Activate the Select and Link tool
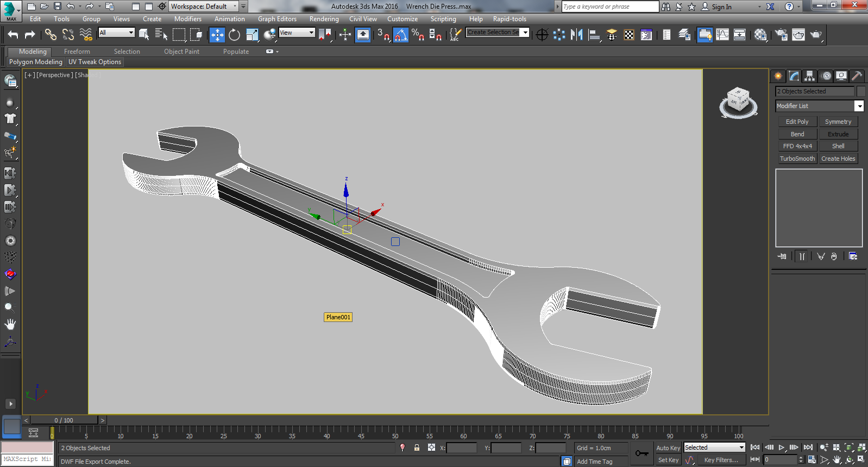The height and width of the screenshot is (467, 868). (51, 35)
